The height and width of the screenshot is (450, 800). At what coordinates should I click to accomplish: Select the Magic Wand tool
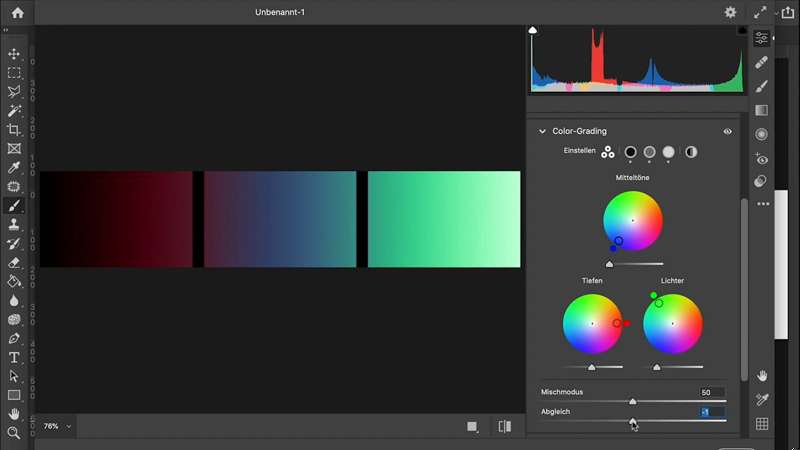pyautogui.click(x=14, y=111)
